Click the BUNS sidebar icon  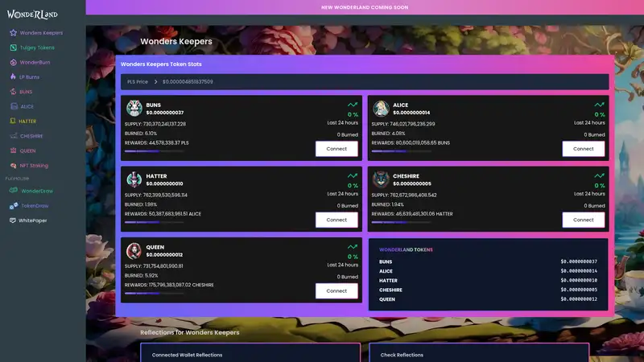[13, 92]
